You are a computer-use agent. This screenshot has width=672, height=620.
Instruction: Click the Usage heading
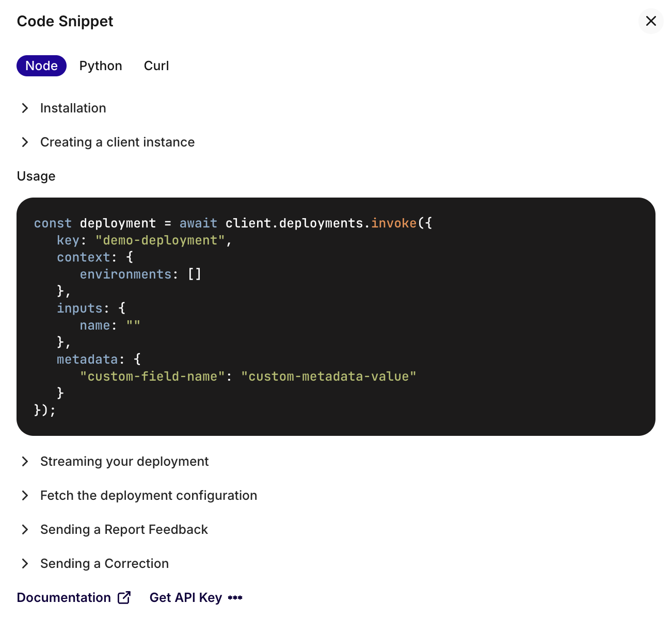36,176
